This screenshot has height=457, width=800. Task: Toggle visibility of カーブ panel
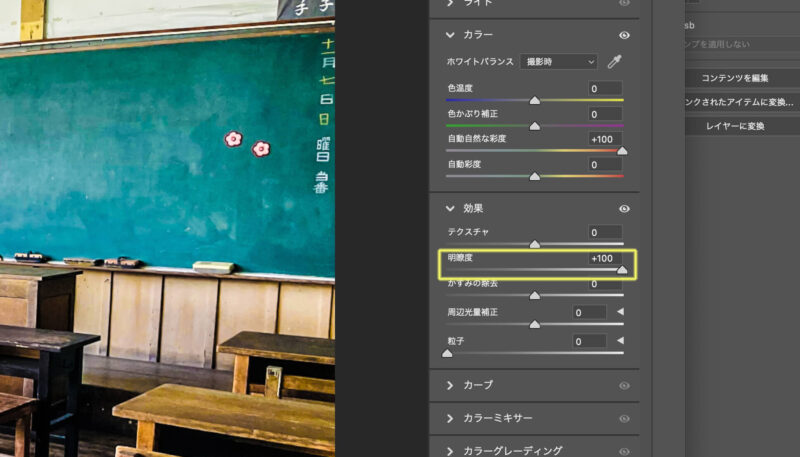[x=624, y=386]
